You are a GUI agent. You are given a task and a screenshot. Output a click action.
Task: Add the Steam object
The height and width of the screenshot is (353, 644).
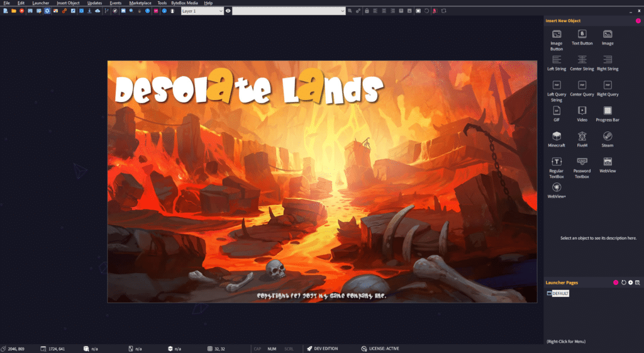click(608, 140)
